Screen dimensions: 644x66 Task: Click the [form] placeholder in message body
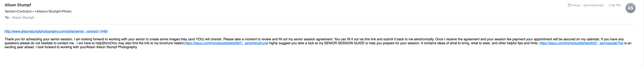pyautogui.click(x=107, y=43)
